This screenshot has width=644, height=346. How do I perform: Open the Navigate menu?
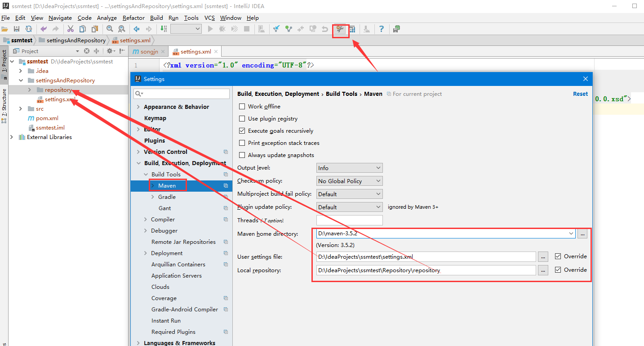(60, 18)
